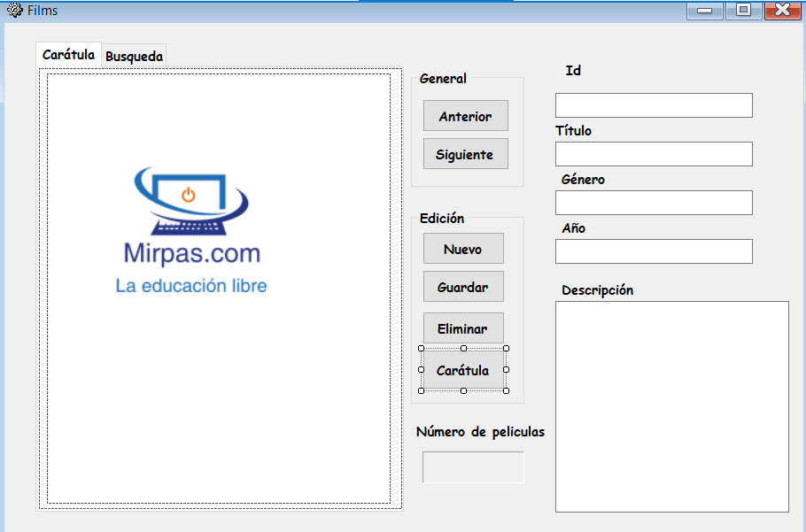Viewport: 806px width, 532px height.
Task: Click the Año label
Action: pos(574,228)
